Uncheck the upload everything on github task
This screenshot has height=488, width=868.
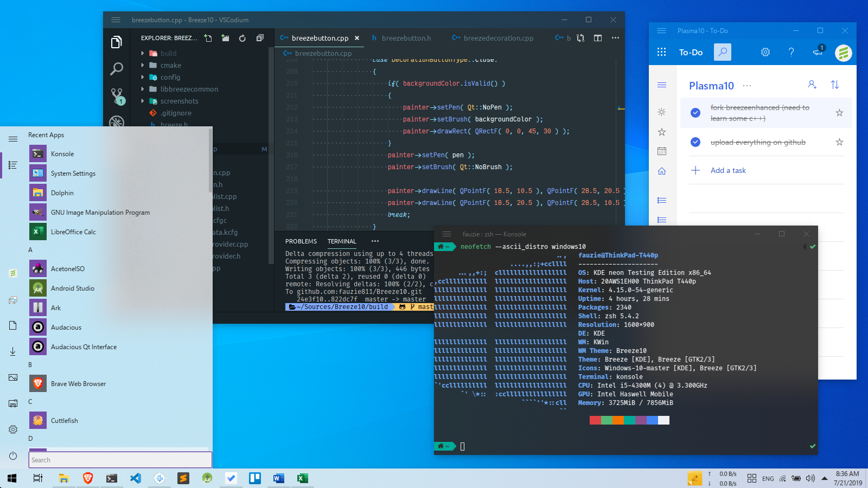coord(695,142)
